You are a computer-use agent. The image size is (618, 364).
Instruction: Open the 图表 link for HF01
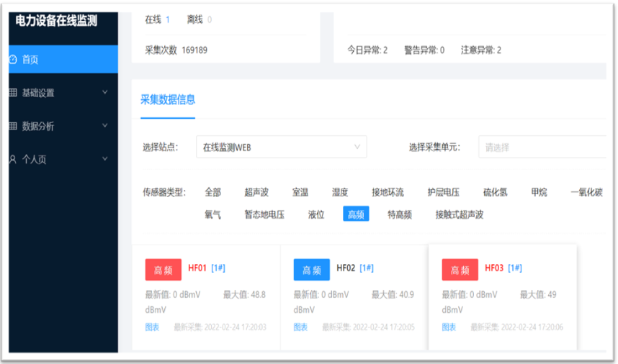(152, 327)
